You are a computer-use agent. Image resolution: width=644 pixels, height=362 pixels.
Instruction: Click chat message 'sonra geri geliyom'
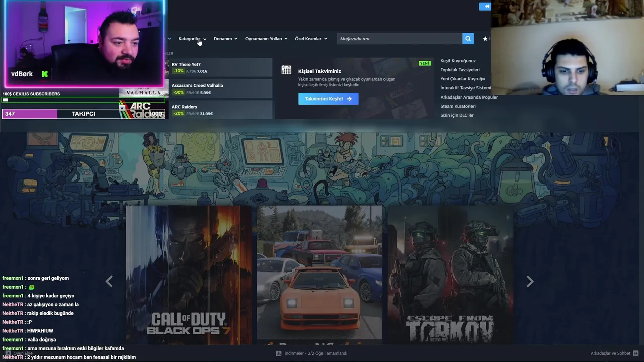click(x=48, y=278)
